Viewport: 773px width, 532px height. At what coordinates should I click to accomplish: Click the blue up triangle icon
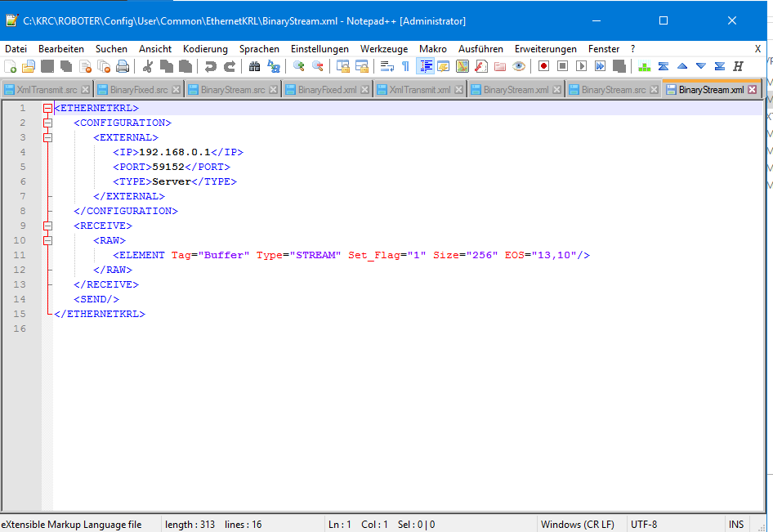(682, 66)
